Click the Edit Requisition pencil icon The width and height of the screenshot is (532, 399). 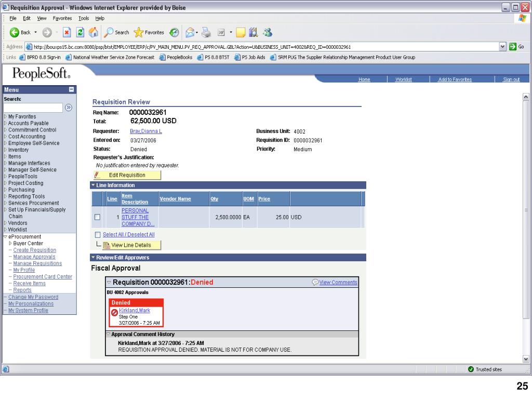coord(97,175)
